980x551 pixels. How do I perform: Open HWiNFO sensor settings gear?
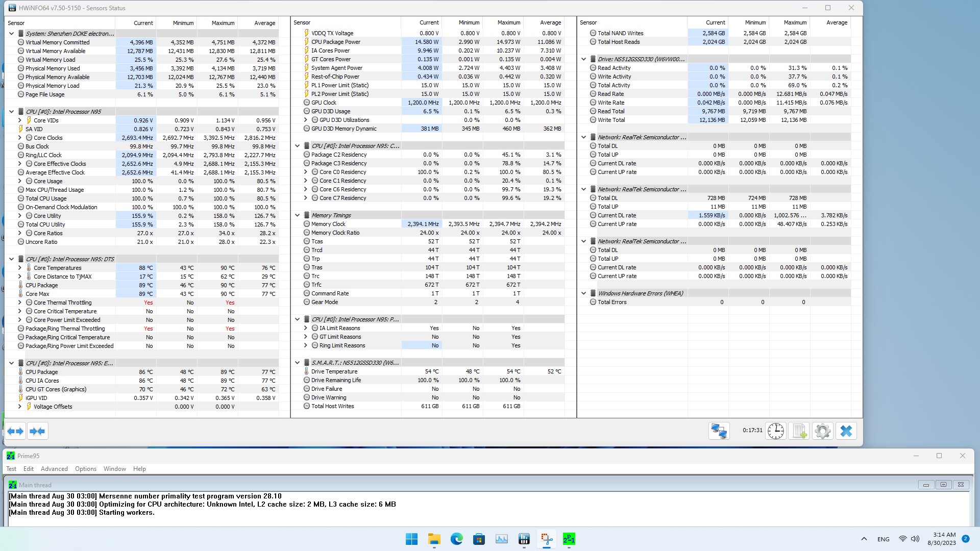[x=822, y=431]
